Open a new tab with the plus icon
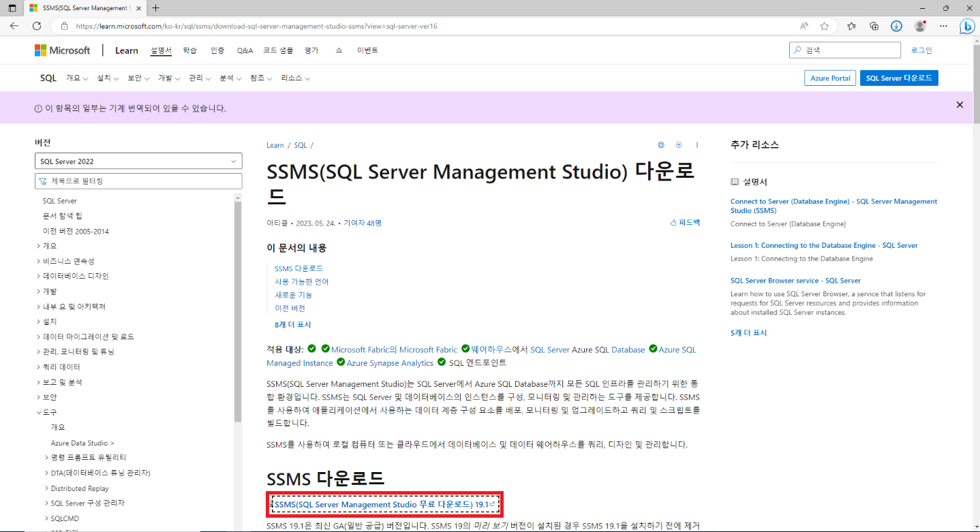The width and height of the screenshot is (980, 532). 155,8
